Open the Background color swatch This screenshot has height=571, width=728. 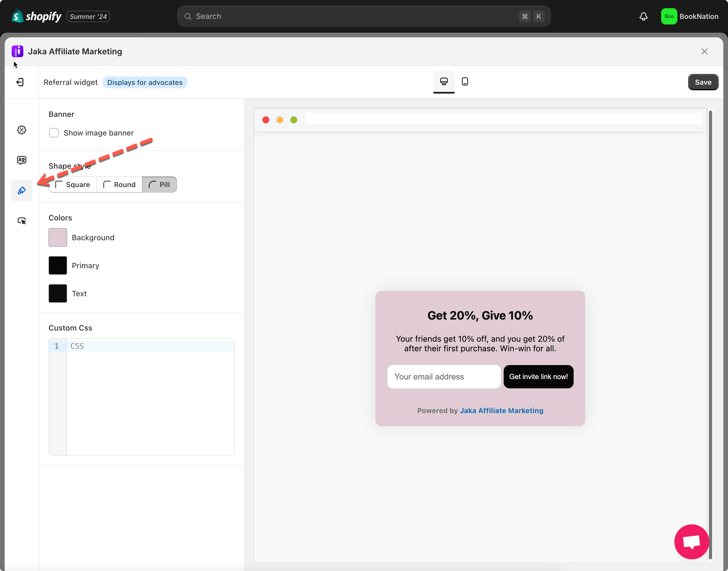[x=58, y=238]
